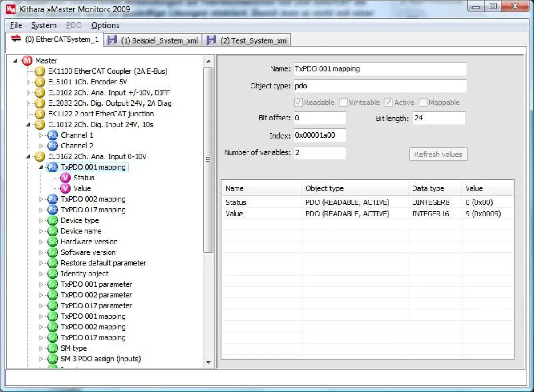The height and width of the screenshot is (392, 534).
Task: Toggle the Mappable checkbox
Action: click(423, 103)
